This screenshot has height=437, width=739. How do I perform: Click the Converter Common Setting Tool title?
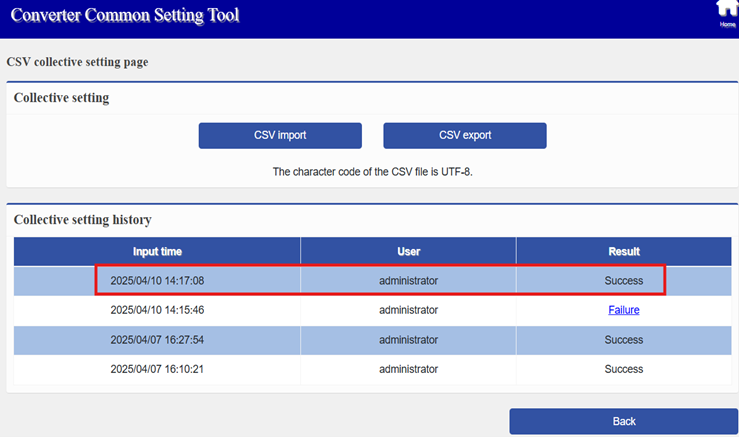point(125,17)
